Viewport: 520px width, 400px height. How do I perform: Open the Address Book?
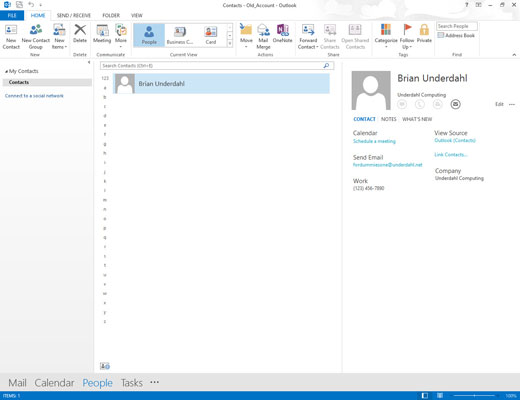click(x=456, y=35)
